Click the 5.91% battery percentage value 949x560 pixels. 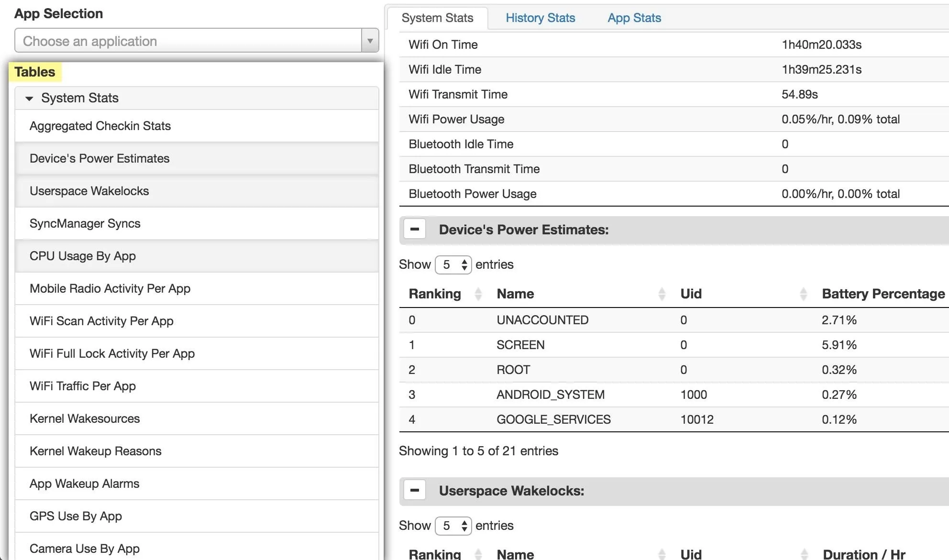(839, 345)
